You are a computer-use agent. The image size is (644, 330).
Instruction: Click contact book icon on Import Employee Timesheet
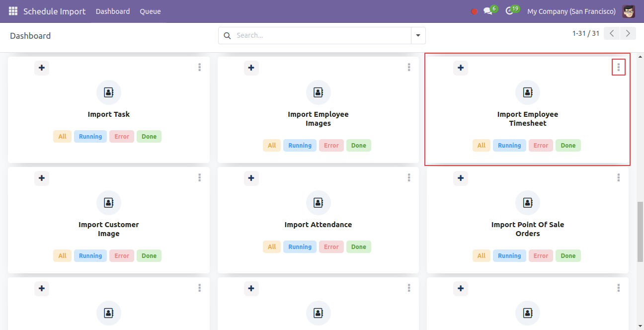coord(528,92)
